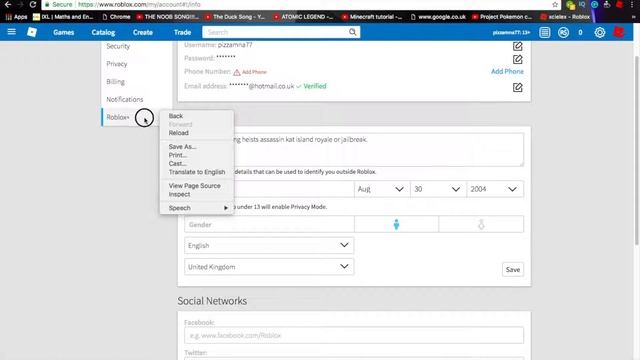Go to Games in the navbar
The height and width of the screenshot is (360, 640).
click(63, 32)
